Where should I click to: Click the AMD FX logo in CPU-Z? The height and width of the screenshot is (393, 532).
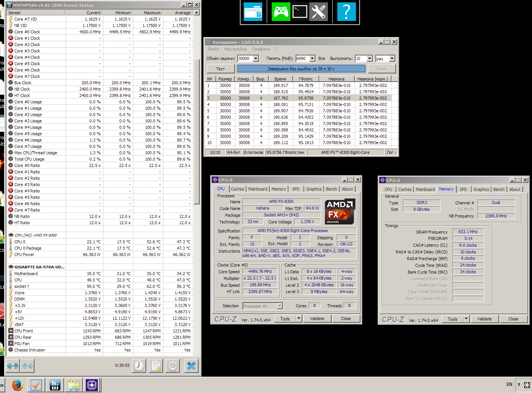point(340,211)
